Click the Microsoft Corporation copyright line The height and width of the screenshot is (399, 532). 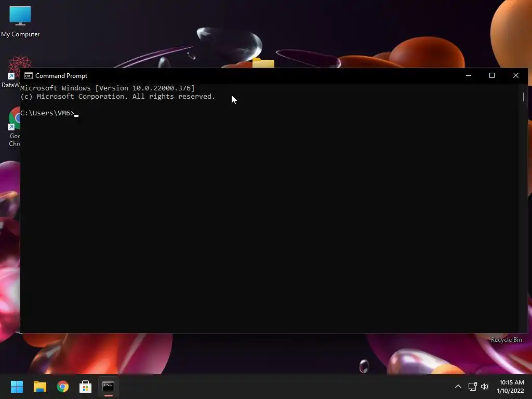118,97
